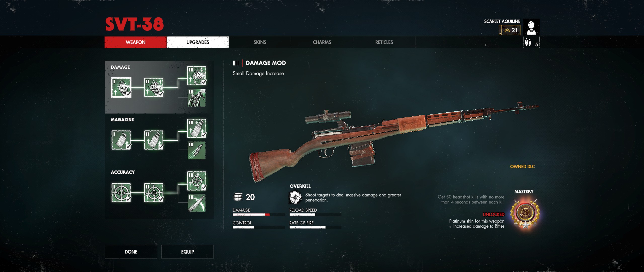The height and width of the screenshot is (272, 644).
Task: Choose lower Accuracy tier III feather upgrade
Action: (196, 203)
